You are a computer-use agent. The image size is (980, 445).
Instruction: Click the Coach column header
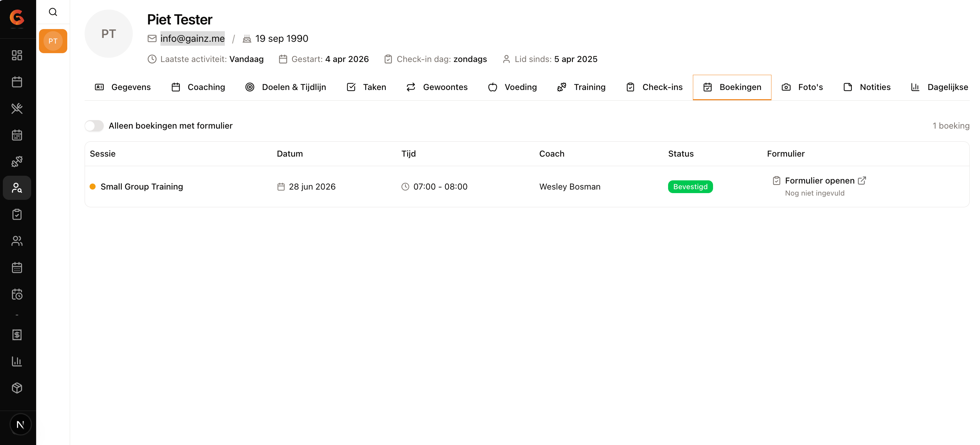coord(552,154)
